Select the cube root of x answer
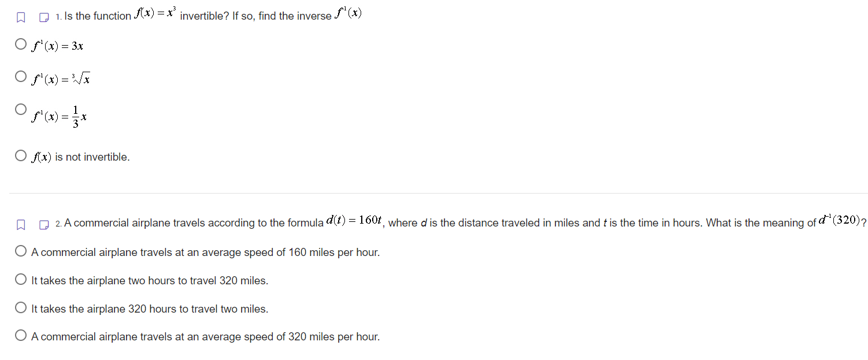This screenshot has height=360, width=868. [20, 76]
